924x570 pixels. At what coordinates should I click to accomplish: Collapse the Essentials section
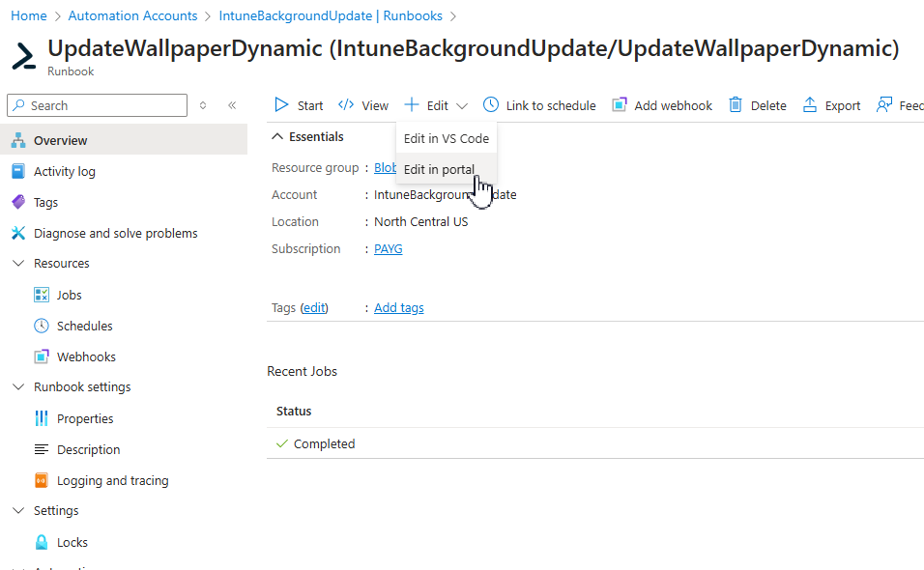point(277,136)
